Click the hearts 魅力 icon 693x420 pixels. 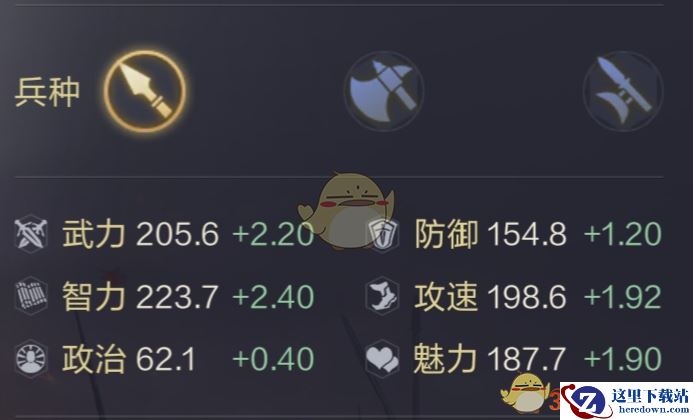383,359
